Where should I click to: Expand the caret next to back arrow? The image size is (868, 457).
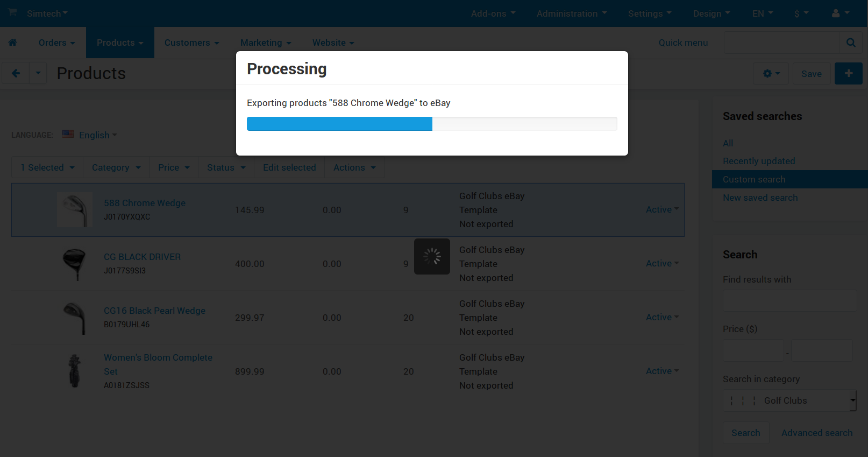coord(38,73)
